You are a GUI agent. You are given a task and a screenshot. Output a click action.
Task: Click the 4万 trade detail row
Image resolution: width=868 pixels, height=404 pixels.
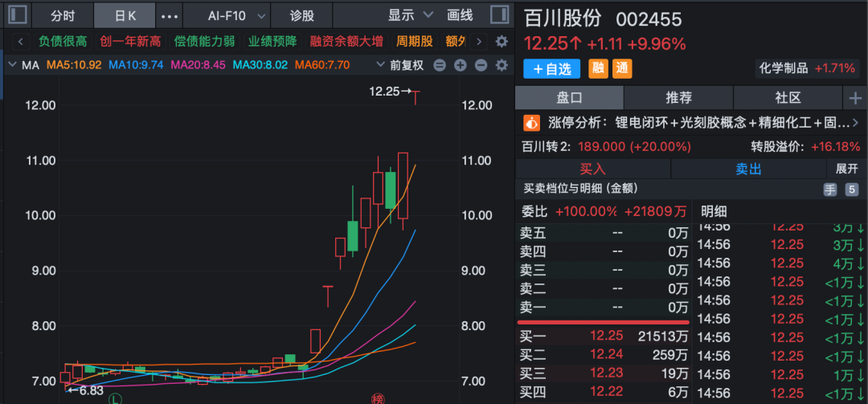click(780, 263)
